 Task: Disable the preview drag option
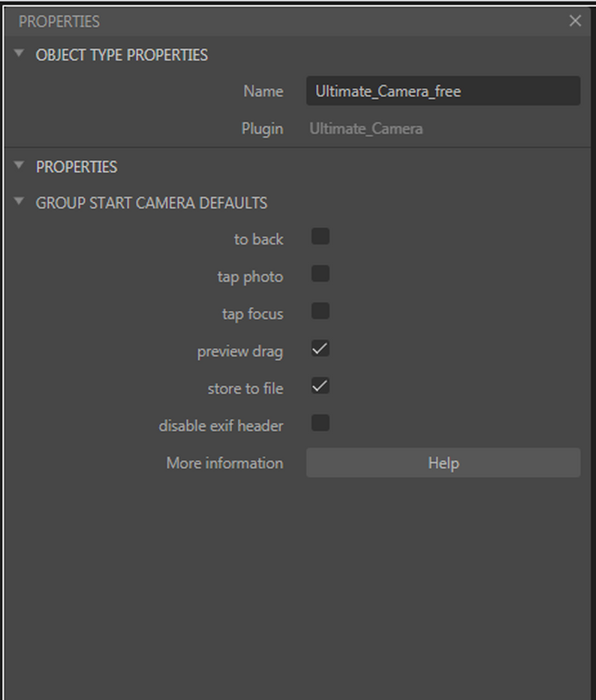[x=320, y=348]
